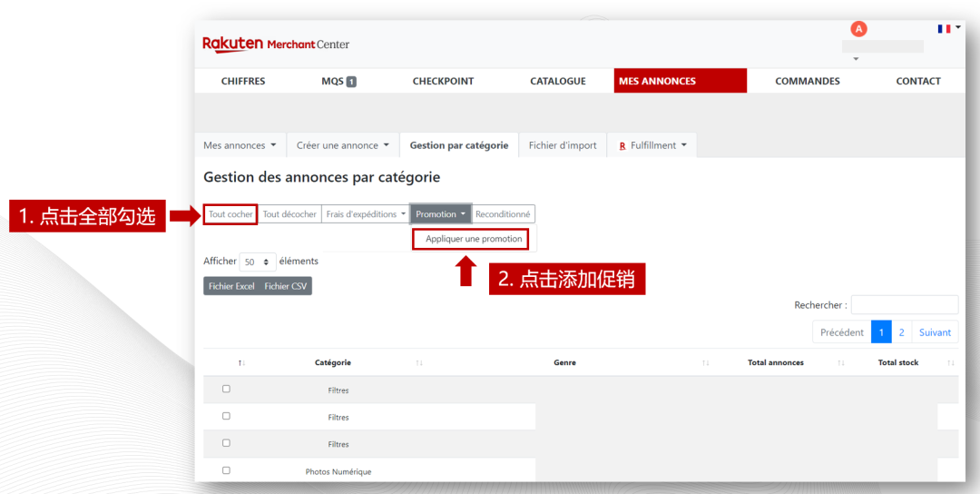Click the Tout cocher button
This screenshot has height=494, width=980.
[230, 214]
